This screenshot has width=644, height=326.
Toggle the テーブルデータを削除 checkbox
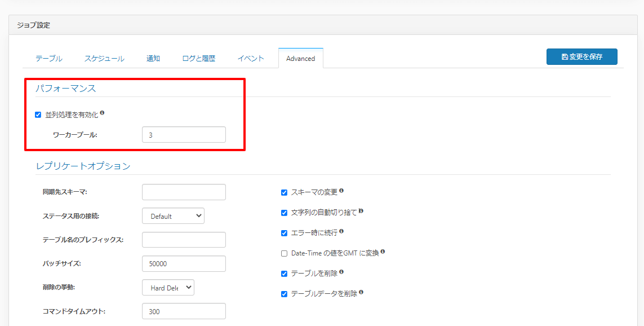click(x=284, y=294)
